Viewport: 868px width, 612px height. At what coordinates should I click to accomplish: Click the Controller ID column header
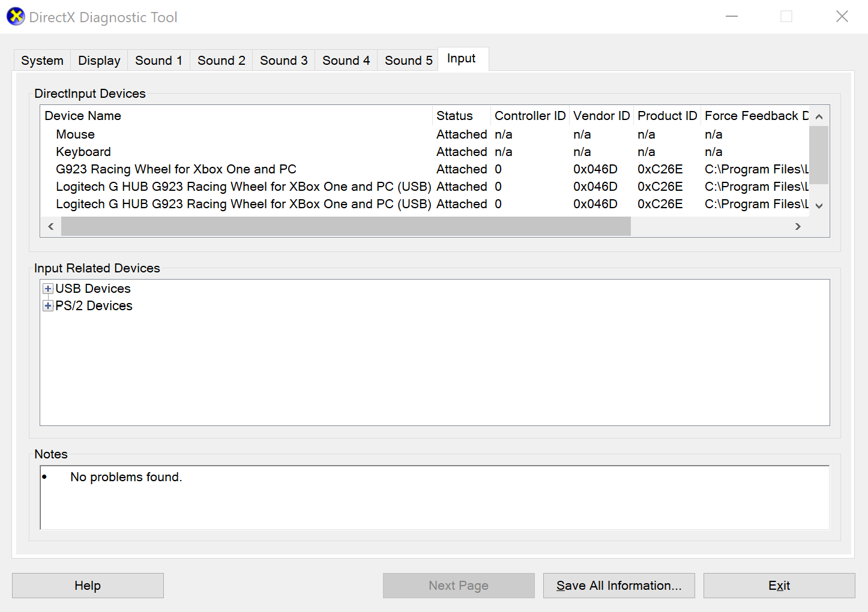[x=529, y=116]
